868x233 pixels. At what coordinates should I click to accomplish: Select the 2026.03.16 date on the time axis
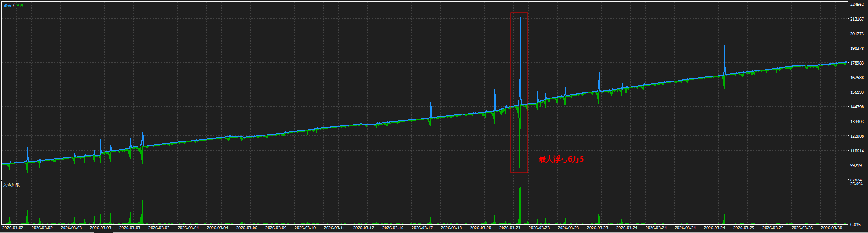(x=392, y=228)
